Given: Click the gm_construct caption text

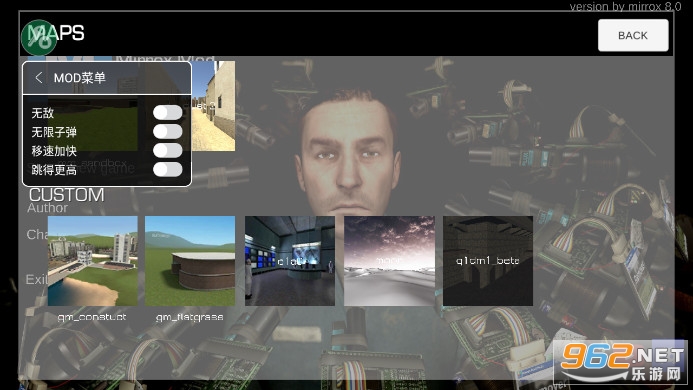Looking at the screenshot, I should 92,317.
